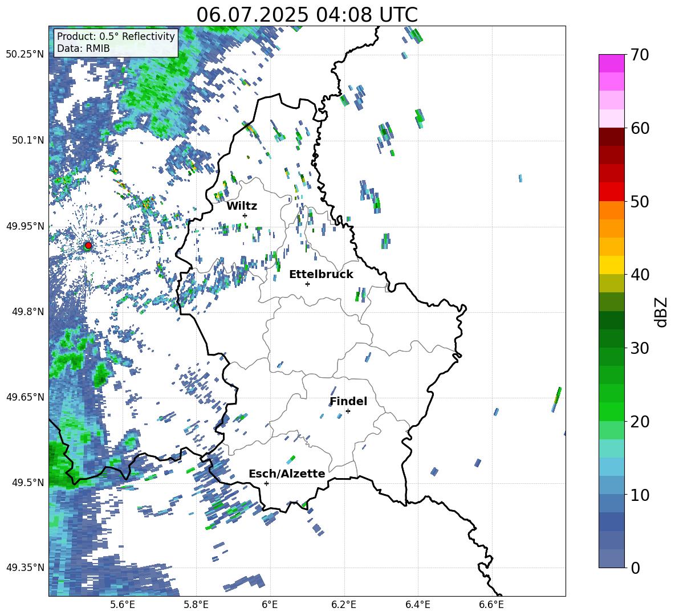Click the 49.35°N latitude label
The height and width of the screenshot is (616, 675).
tap(25, 568)
